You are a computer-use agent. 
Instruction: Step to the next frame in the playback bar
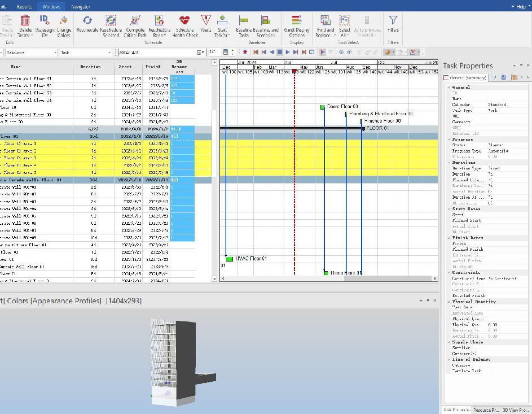tap(296, 53)
